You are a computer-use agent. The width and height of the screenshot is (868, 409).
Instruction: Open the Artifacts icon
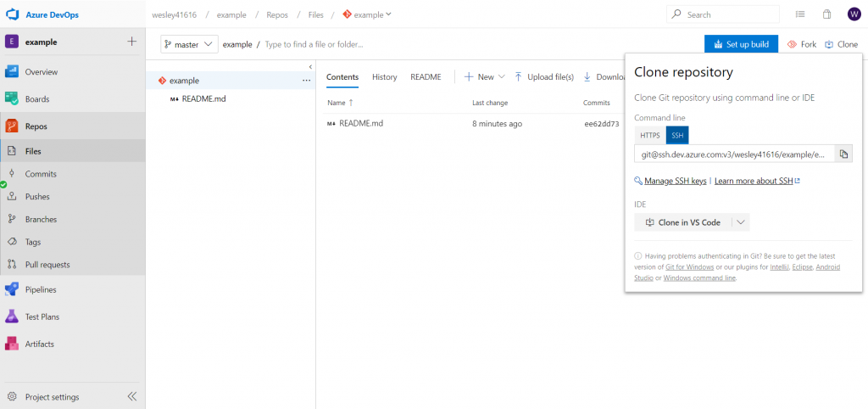12,344
